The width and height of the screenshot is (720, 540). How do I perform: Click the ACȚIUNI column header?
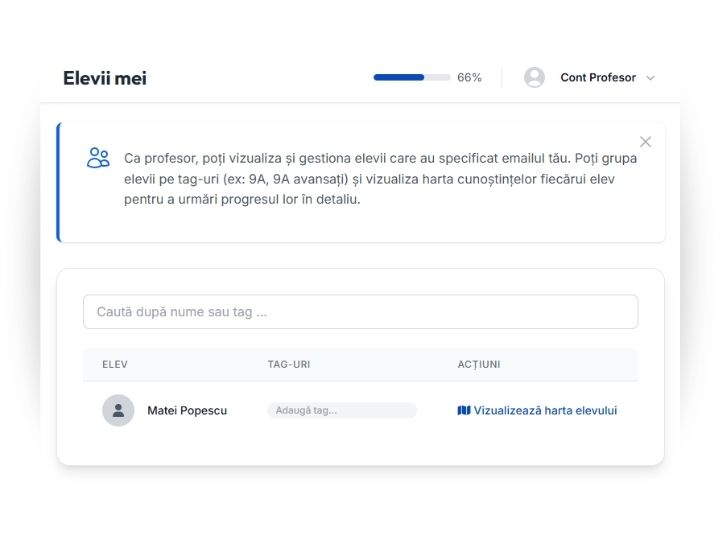click(479, 364)
